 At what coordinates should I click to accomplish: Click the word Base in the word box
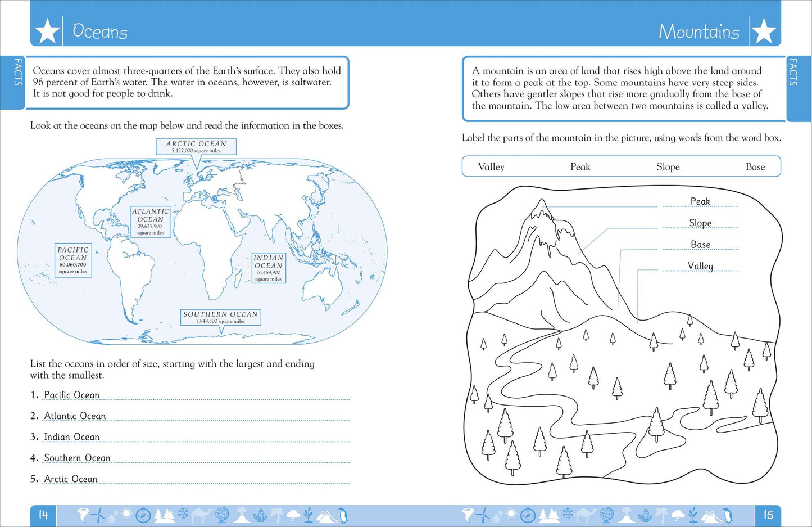(x=755, y=167)
